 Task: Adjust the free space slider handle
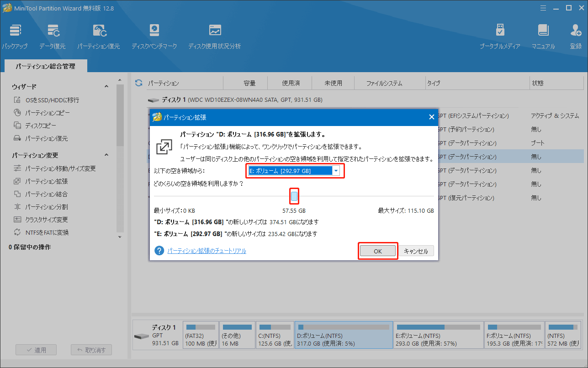pos(295,196)
